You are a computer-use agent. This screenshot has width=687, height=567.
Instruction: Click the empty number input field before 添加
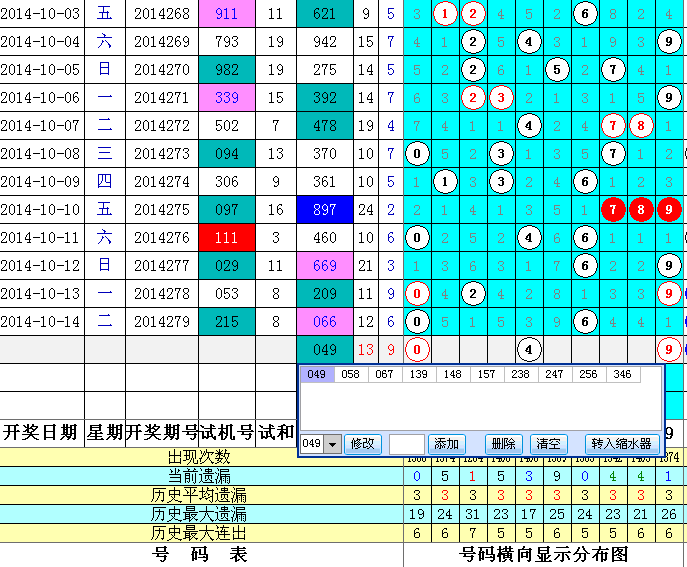pyautogui.click(x=406, y=444)
